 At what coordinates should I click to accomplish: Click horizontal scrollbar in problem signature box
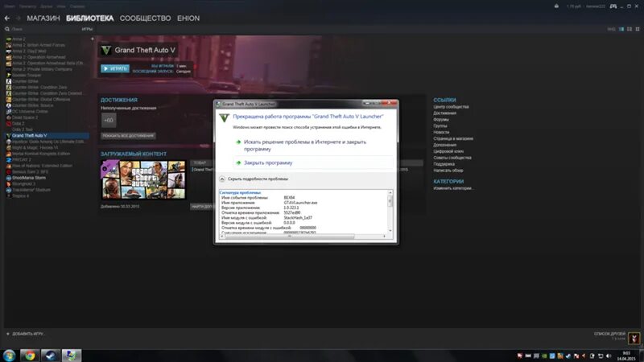(x=290, y=237)
